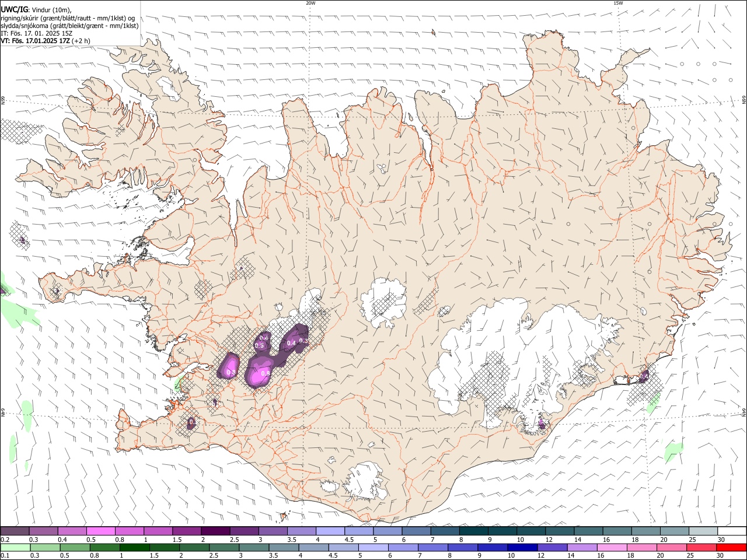Pick the lower-row swatch between 4 and 4.5
The image size is (747, 560).
click(313, 547)
